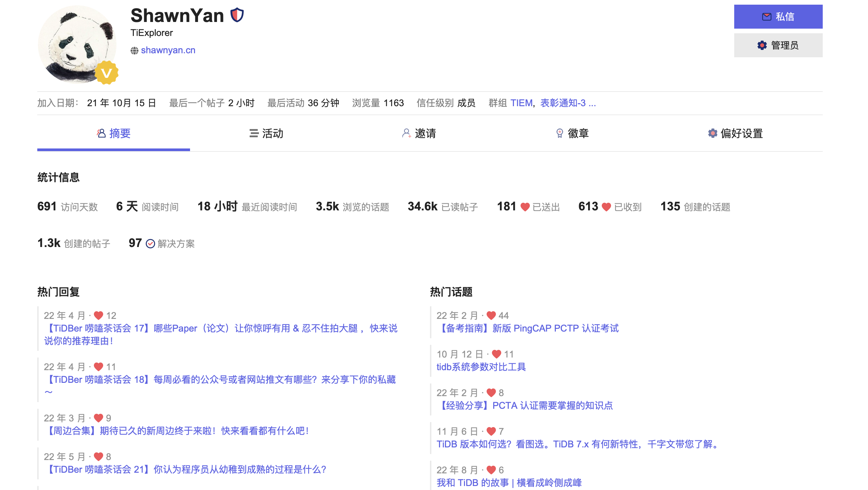This screenshot has width=868, height=490.
Task: Click the envelope icon in 私信 button
Action: click(766, 17)
